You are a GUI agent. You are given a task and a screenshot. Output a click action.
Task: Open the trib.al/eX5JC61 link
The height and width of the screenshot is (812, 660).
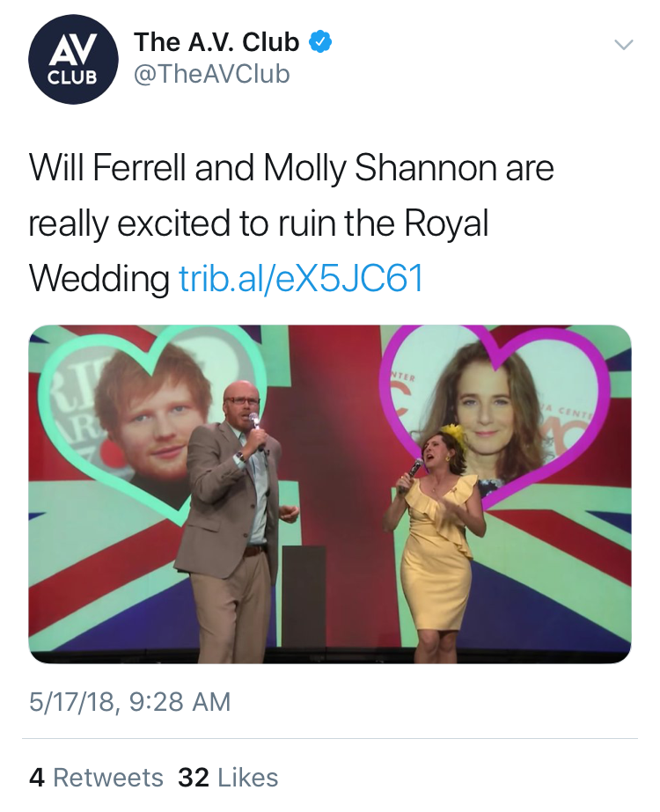[x=302, y=279]
